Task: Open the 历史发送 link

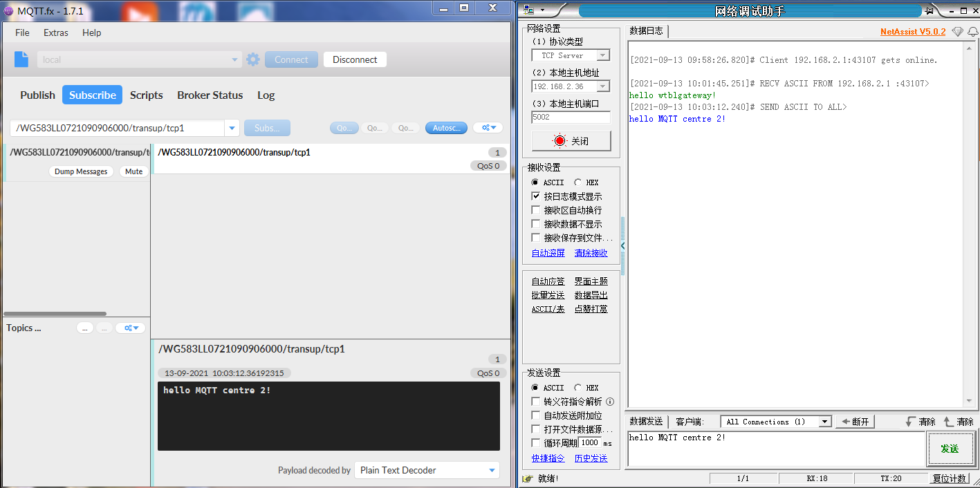Action: coord(591,458)
